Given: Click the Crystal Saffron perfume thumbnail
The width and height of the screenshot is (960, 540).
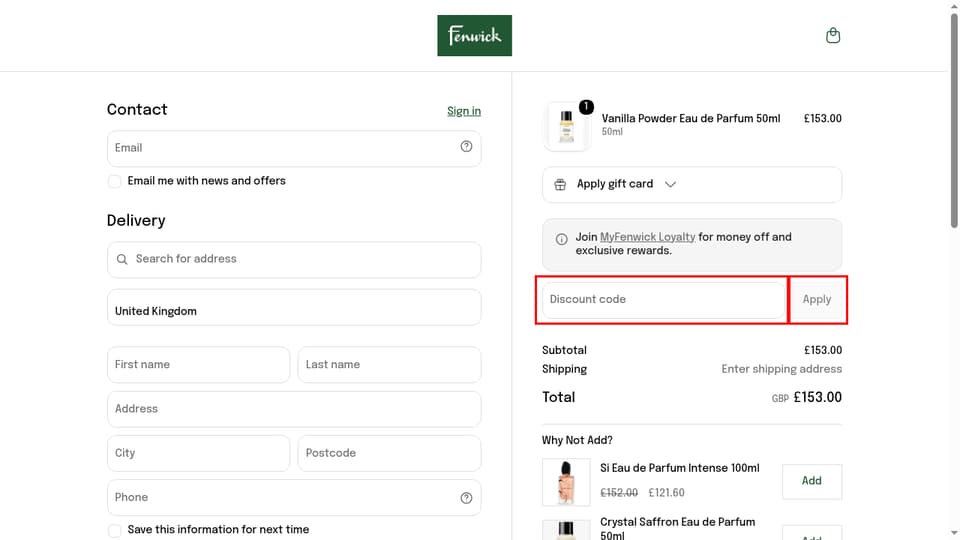Looking at the screenshot, I should coord(566,530).
